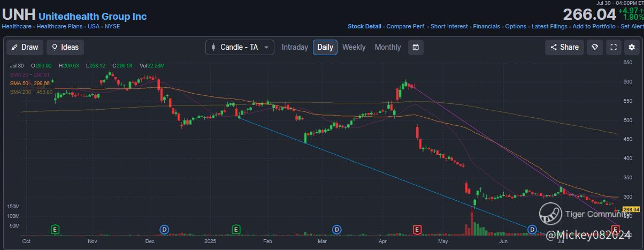The height and width of the screenshot is (250, 644).
Task: Open Short Interest page
Action: pyautogui.click(x=449, y=26)
